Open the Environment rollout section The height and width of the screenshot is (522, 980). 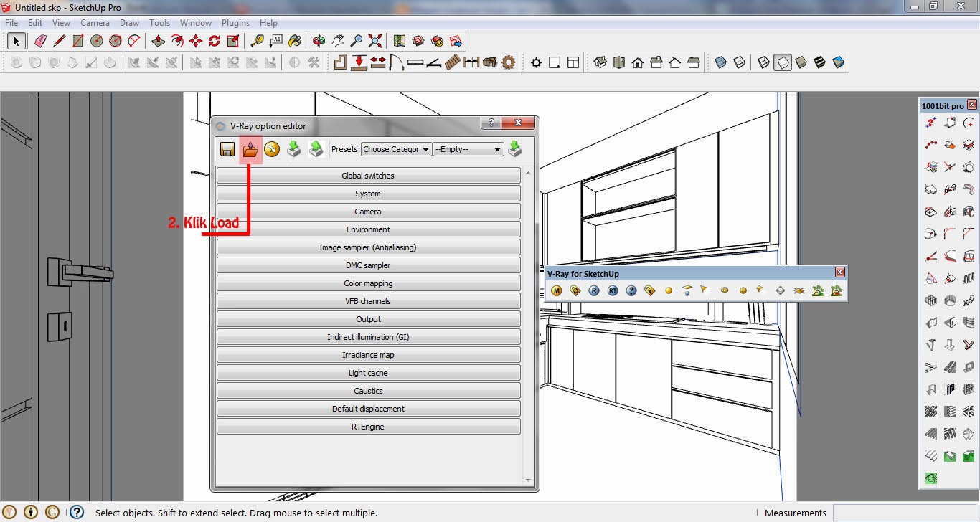pos(368,229)
